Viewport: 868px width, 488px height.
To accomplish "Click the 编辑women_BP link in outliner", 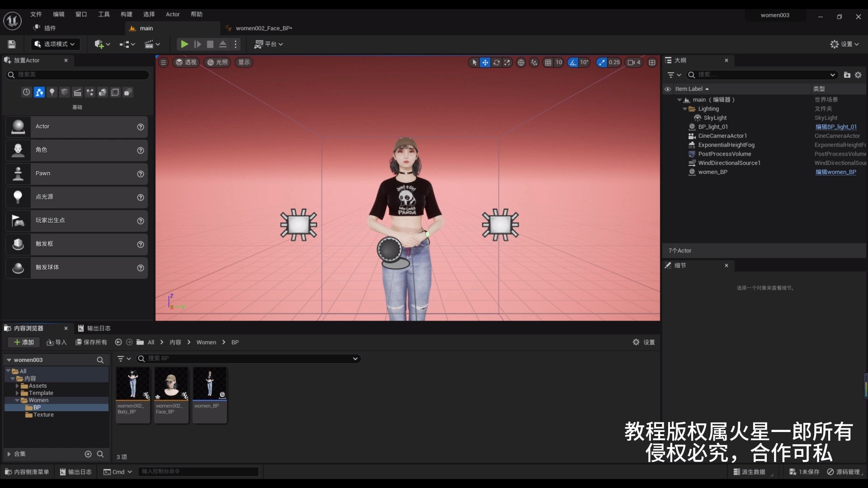I will [835, 172].
